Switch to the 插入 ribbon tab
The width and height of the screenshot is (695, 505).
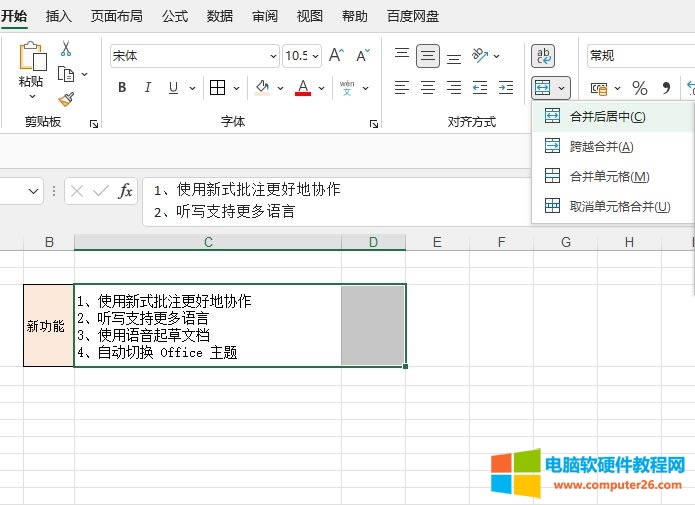(59, 16)
